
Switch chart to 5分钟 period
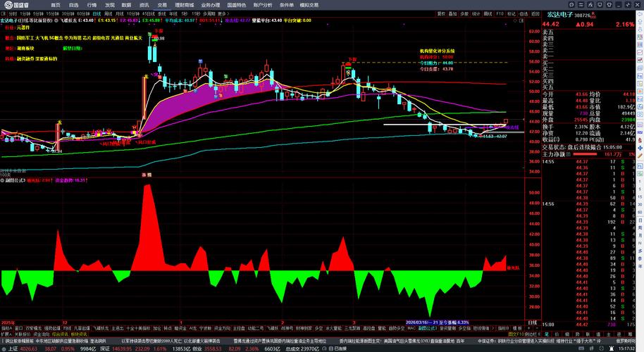tap(38, 14)
